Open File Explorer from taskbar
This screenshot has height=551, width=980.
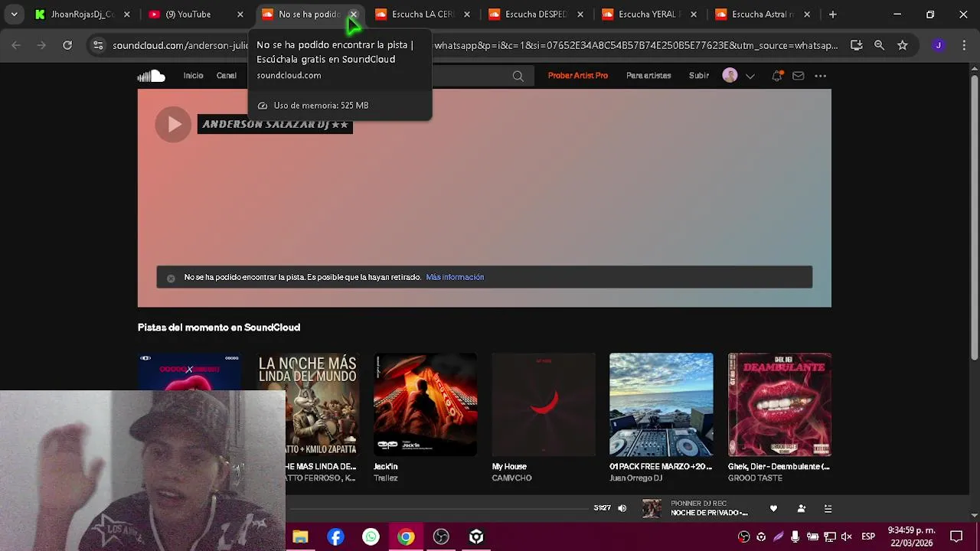click(300, 537)
